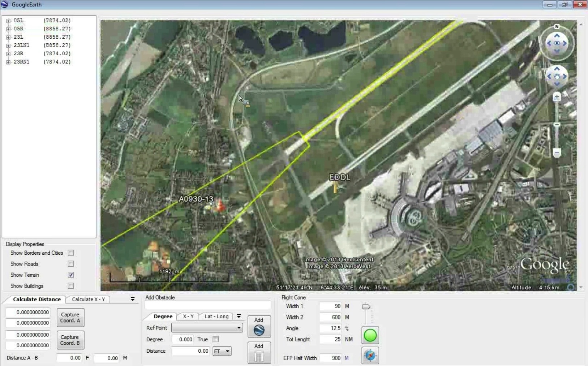Enable Show Borders and Cities checkbox

pyautogui.click(x=71, y=253)
